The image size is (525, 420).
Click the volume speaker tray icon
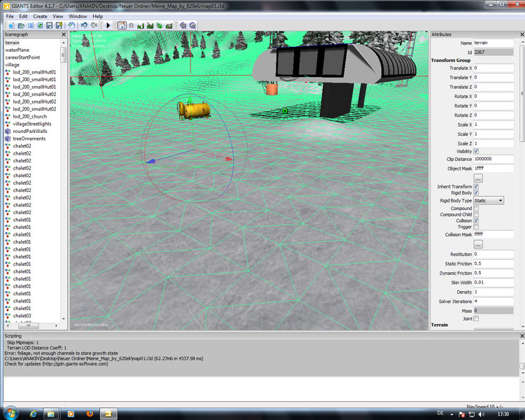482,414
